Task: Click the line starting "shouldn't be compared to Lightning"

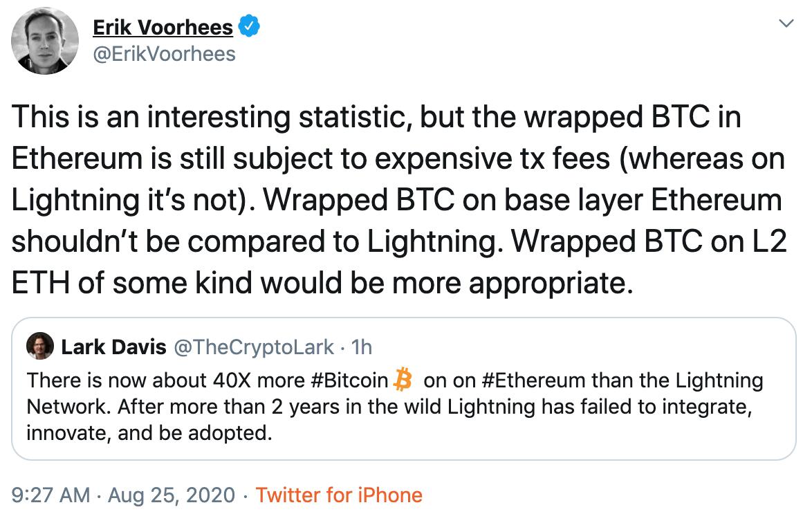Action: point(399,241)
